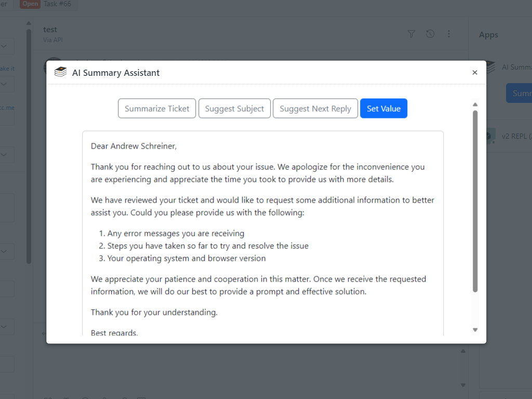Click the v2 REPL app icon
The height and width of the screenshot is (399, 532).
pos(488,137)
